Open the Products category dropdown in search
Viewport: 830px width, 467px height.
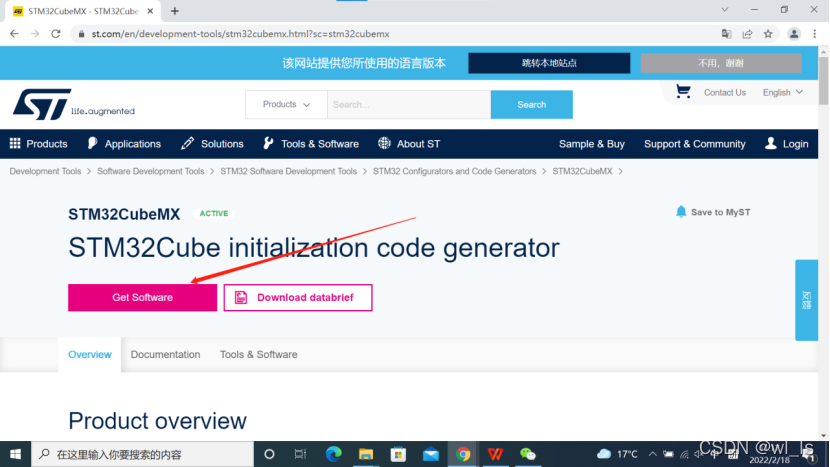(286, 104)
